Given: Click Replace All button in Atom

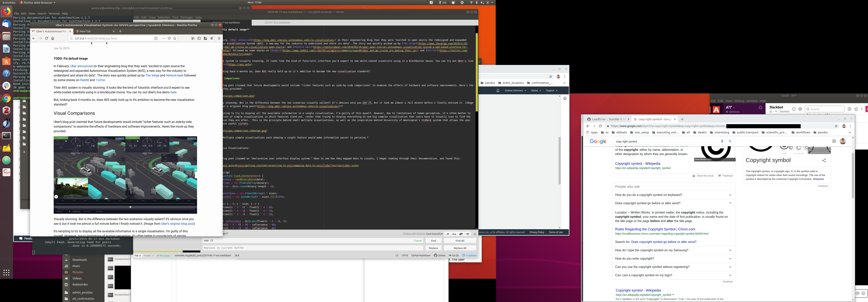Looking at the screenshot, I should pyautogui.click(x=460, y=248).
